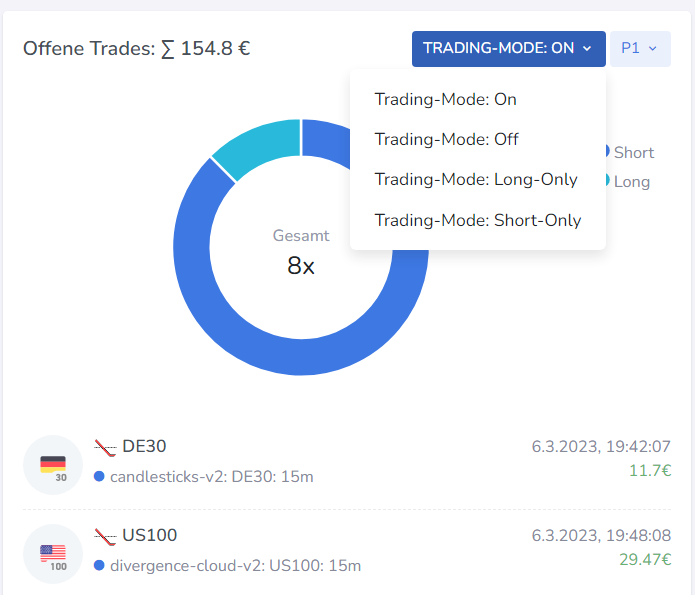Choose Trading-Mode: Short-Only
The height and width of the screenshot is (595, 695).
coord(478,220)
